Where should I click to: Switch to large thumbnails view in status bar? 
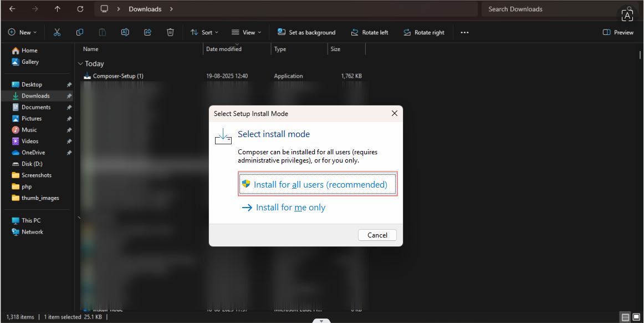(636, 317)
